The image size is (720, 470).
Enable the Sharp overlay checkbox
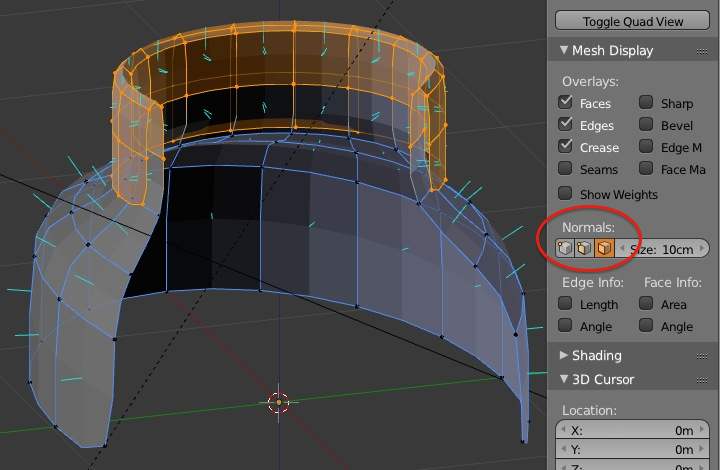click(646, 102)
